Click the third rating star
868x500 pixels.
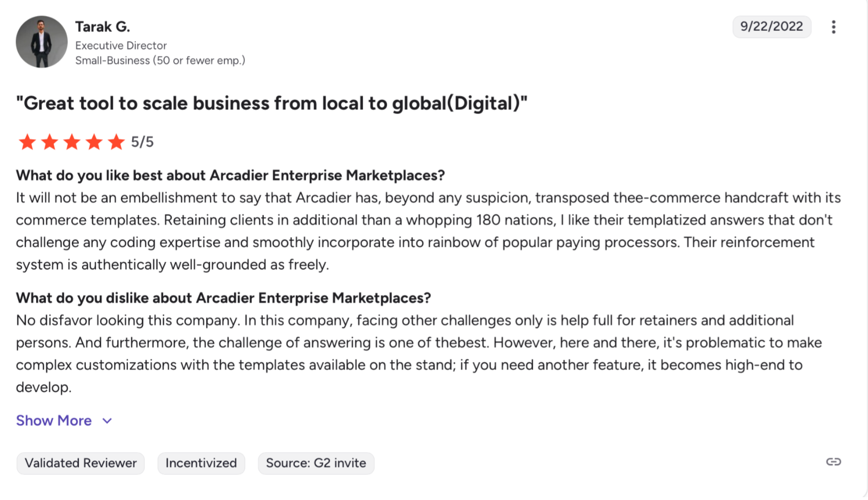(x=72, y=142)
